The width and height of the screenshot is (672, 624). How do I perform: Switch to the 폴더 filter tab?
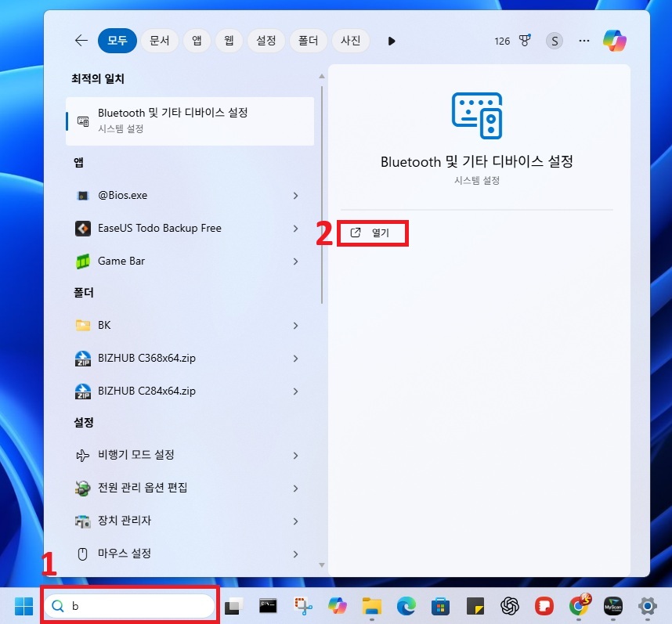click(308, 41)
